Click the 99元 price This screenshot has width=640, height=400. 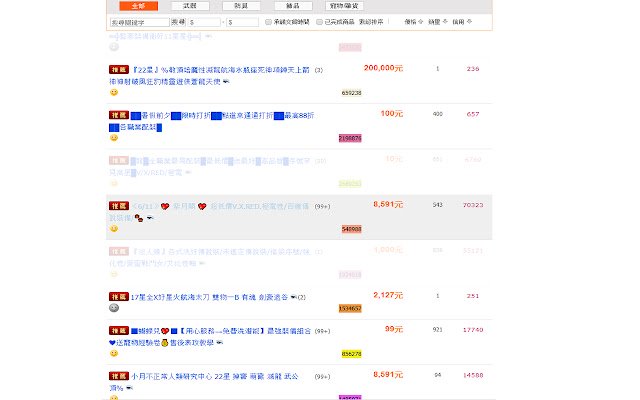click(394, 329)
